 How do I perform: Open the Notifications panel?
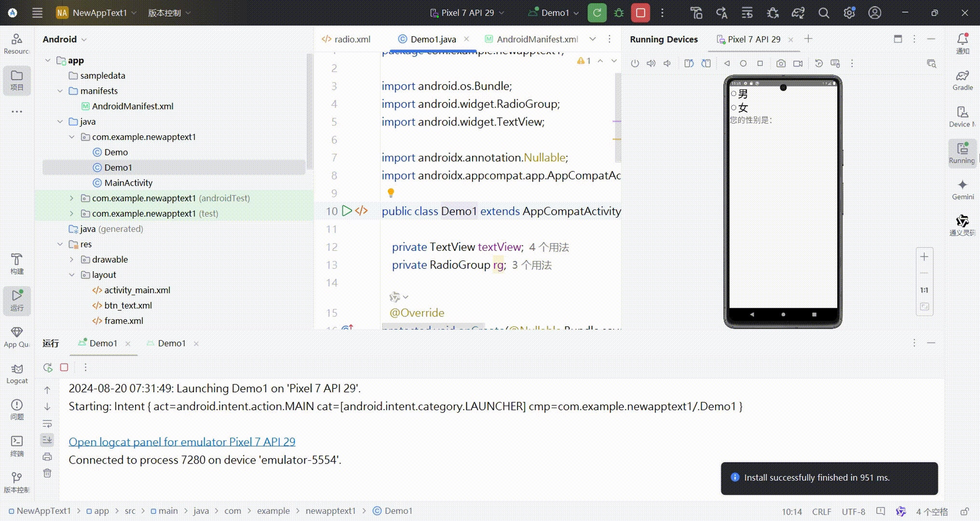(963, 43)
